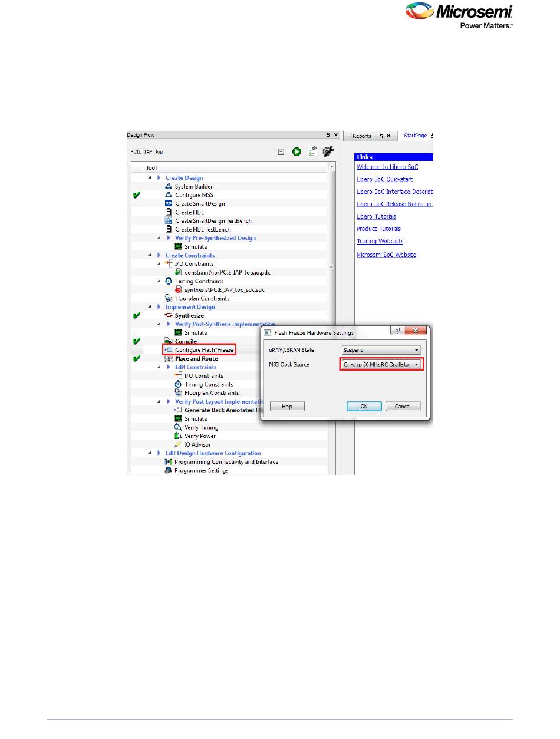Select Floorplan Constraints under Edit Constraints
560x739 pixels.
[212, 393]
